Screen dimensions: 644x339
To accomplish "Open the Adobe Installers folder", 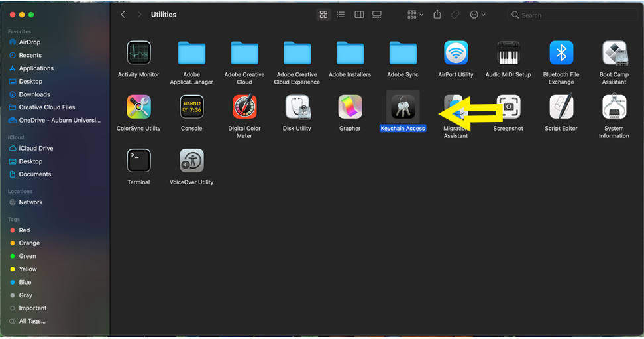I will tap(350, 53).
